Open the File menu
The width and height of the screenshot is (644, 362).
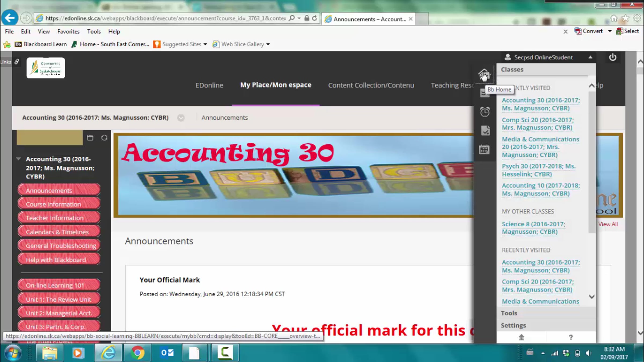coord(9,31)
